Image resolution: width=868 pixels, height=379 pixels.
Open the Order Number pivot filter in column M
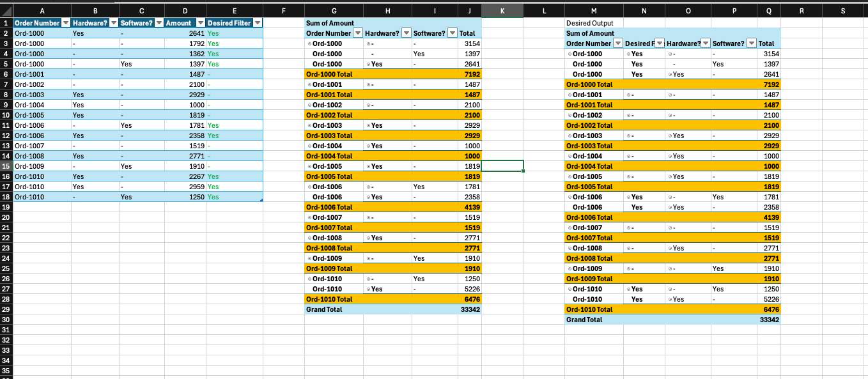coord(618,43)
